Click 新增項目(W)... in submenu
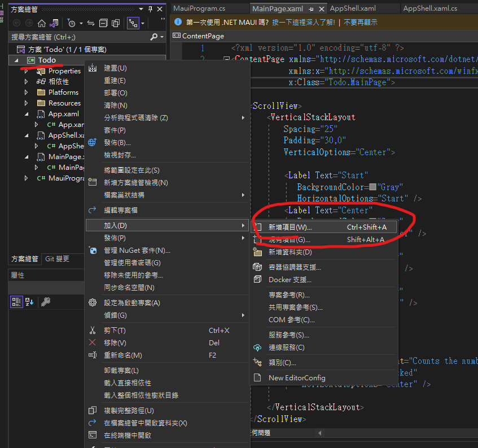 tap(324, 227)
